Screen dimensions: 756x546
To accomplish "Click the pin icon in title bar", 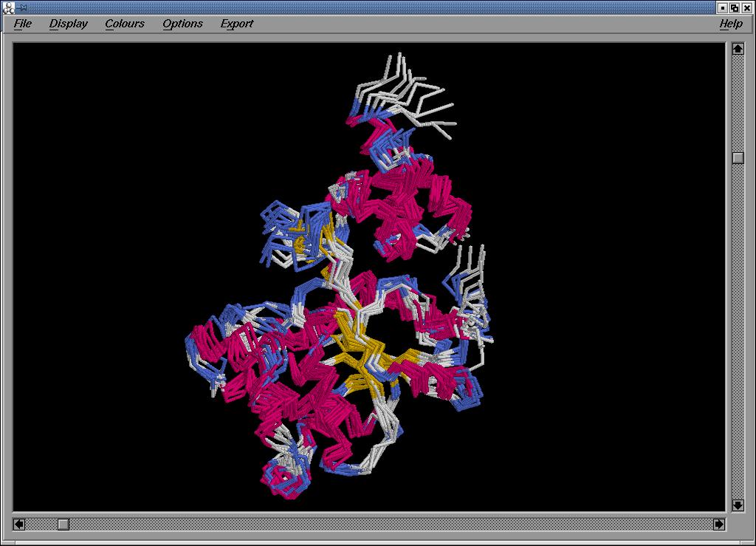I will tap(21, 7).
